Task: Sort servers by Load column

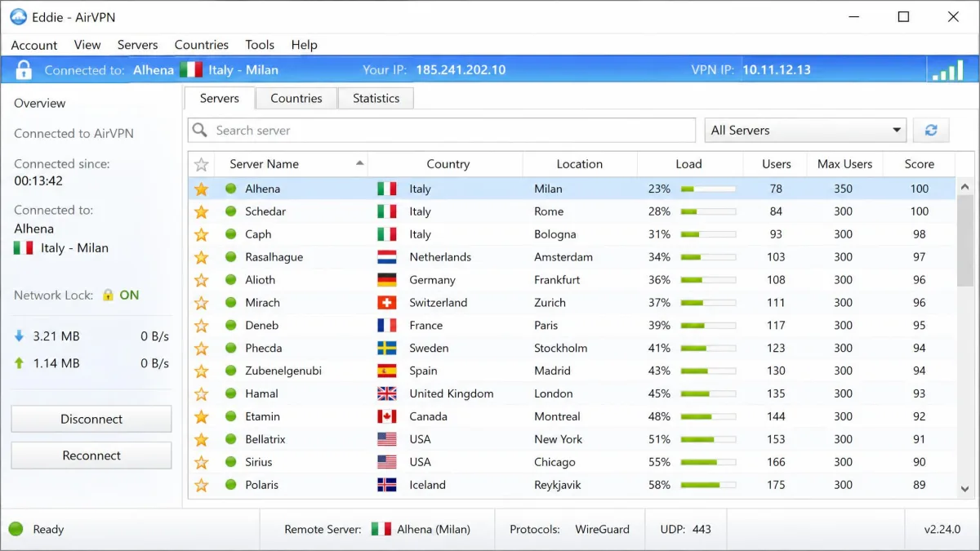Action: click(x=689, y=164)
